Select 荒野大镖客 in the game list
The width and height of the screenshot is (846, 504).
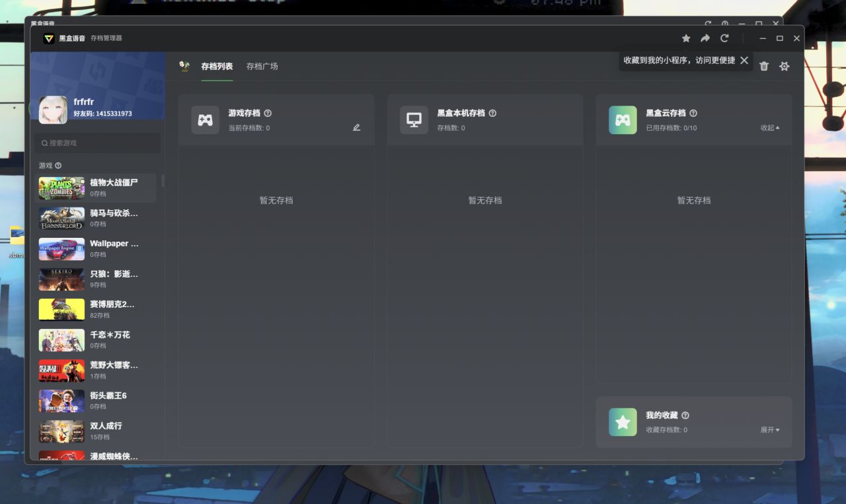click(96, 370)
